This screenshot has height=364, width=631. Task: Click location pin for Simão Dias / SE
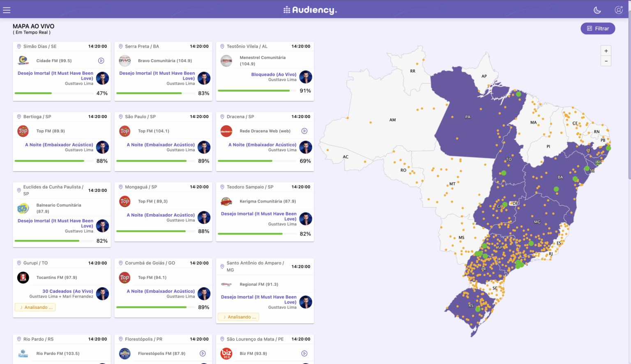tap(19, 46)
